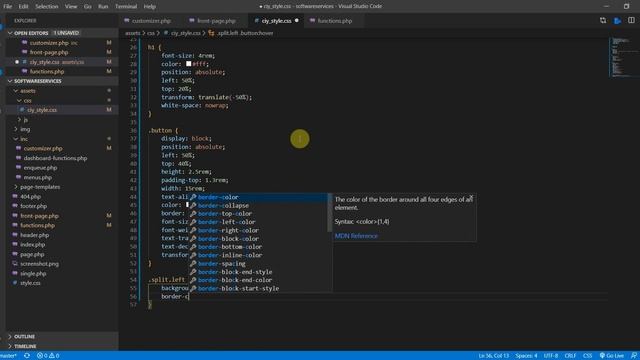Click the blue preview icon in editor toolbar
The image size is (640, 360).
coord(617,20)
